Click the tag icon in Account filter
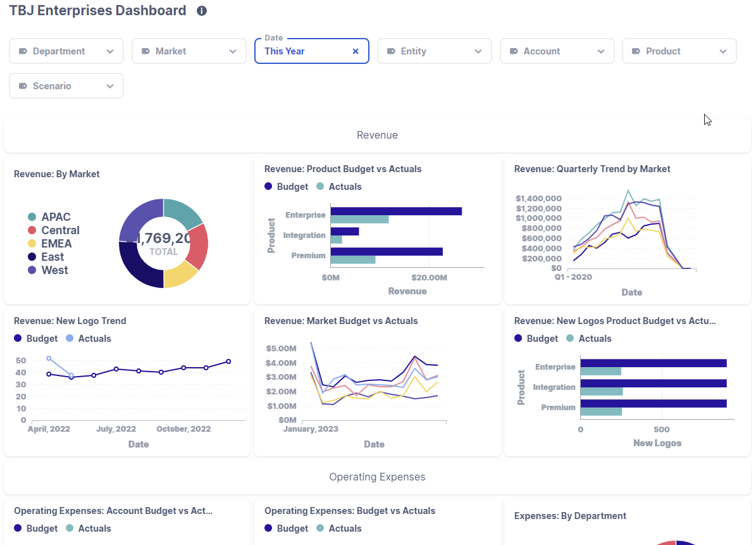Viewport: 756px width, 545px height. [514, 51]
